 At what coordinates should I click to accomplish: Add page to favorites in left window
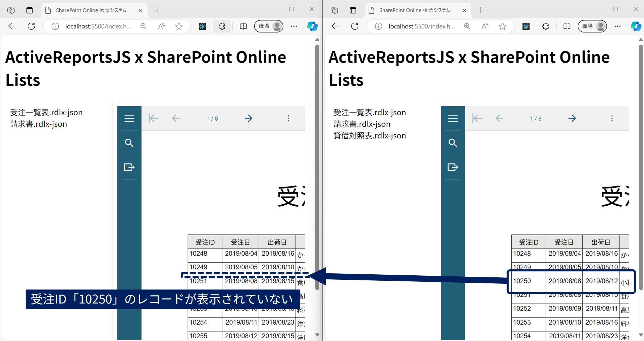179,26
